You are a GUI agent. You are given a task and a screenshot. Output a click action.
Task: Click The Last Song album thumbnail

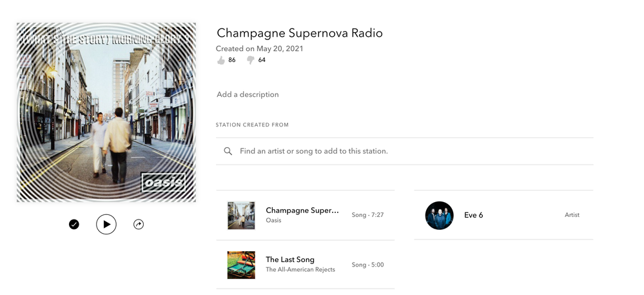pos(241,265)
